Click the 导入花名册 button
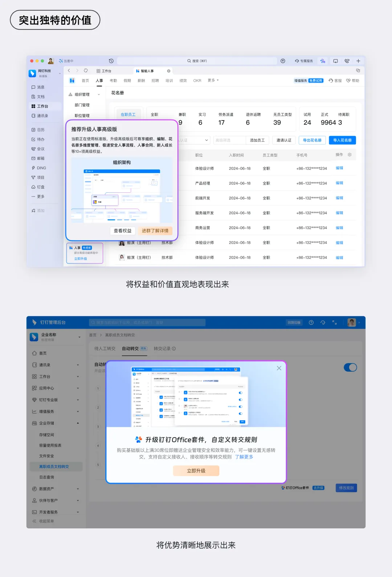This screenshot has height=577, width=392. click(x=342, y=140)
